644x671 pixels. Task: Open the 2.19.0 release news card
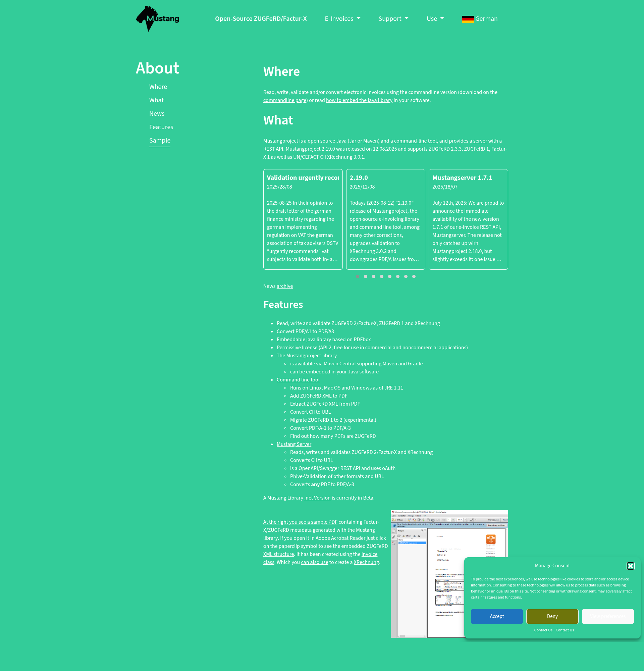pyautogui.click(x=385, y=219)
